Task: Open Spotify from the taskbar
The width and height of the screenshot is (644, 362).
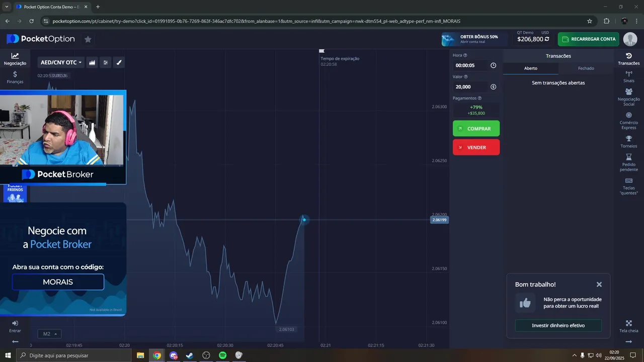Action: coord(222,355)
